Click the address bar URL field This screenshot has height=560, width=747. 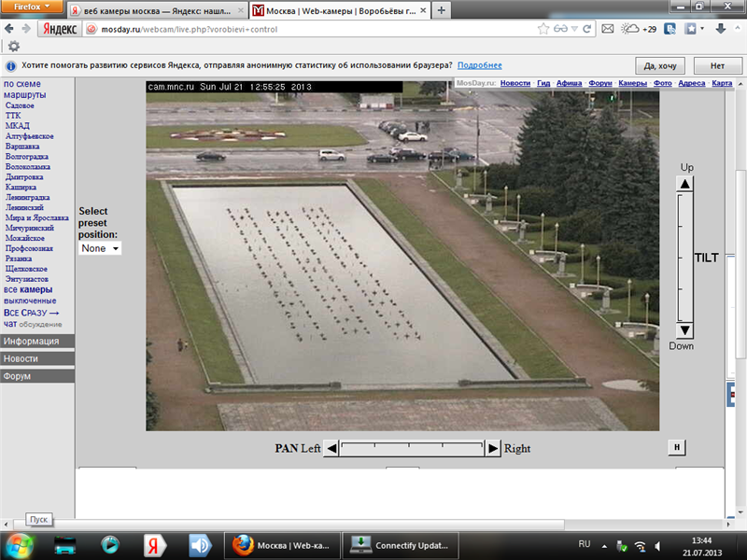pyautogui.click(x=315, y=29)
